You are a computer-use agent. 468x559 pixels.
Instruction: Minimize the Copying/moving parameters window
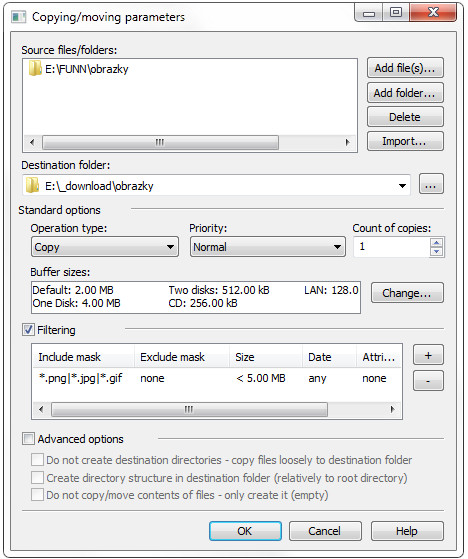[x=369, y=13]
